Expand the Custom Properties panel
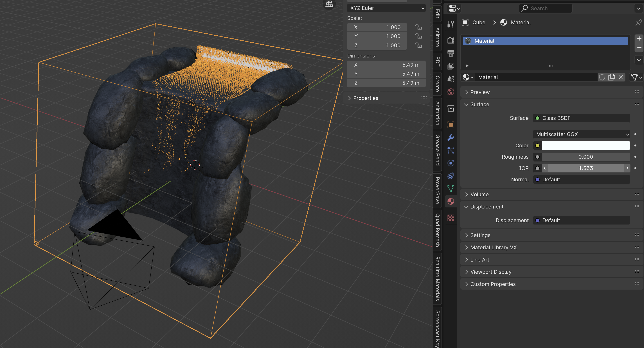The image size is (644, 348). tap(551, 284)
